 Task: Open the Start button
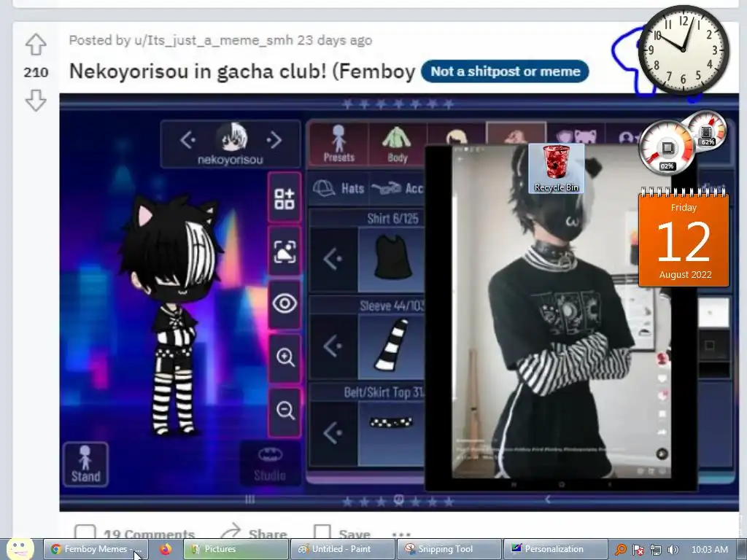[x=20, y=550]
